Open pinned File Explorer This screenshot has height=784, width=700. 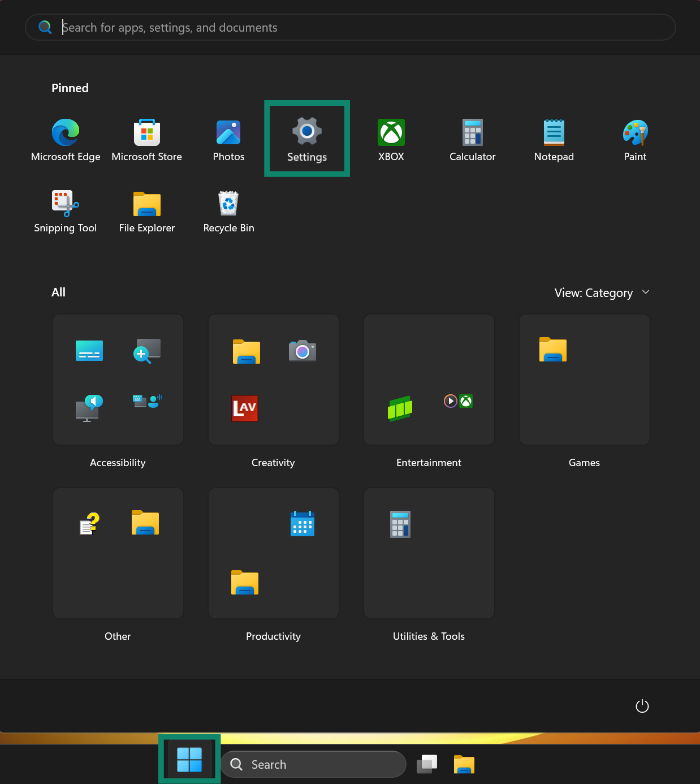(147, 212)
